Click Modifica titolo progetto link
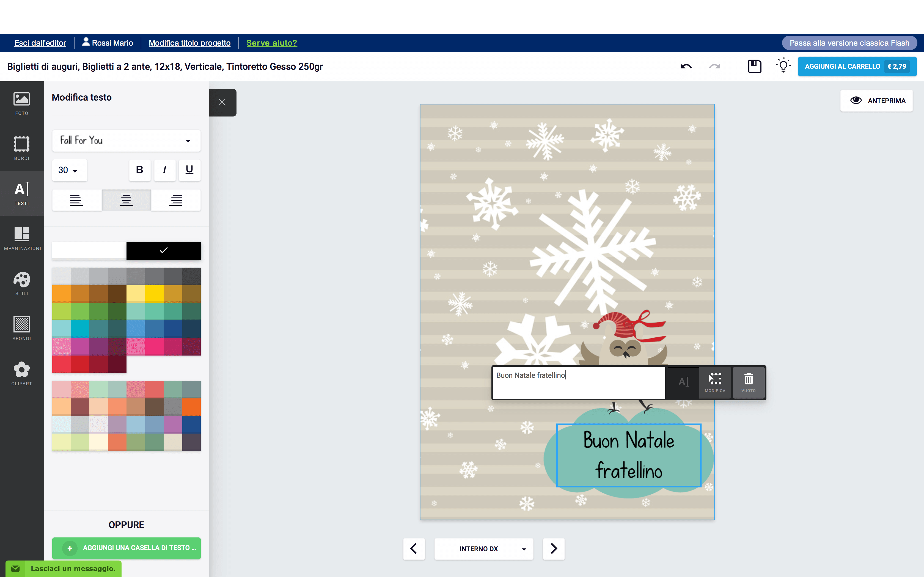 189,43
